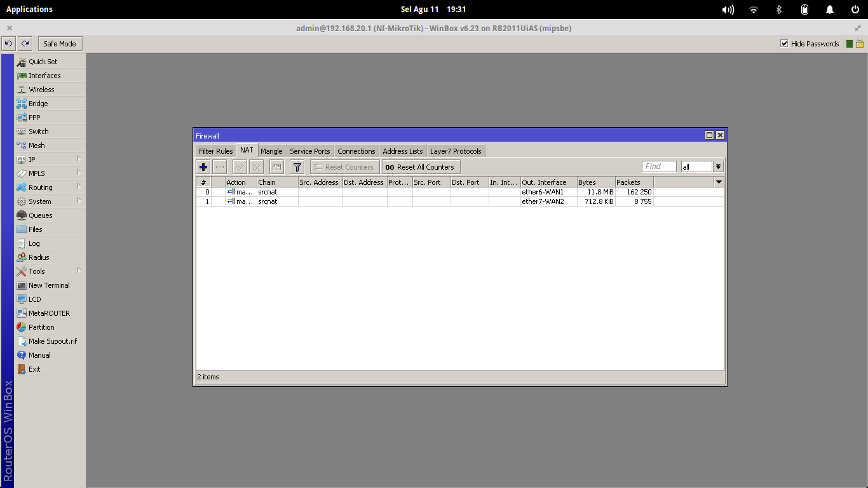
Task: Open Quick Set in the sidebar
Action: 50,62
